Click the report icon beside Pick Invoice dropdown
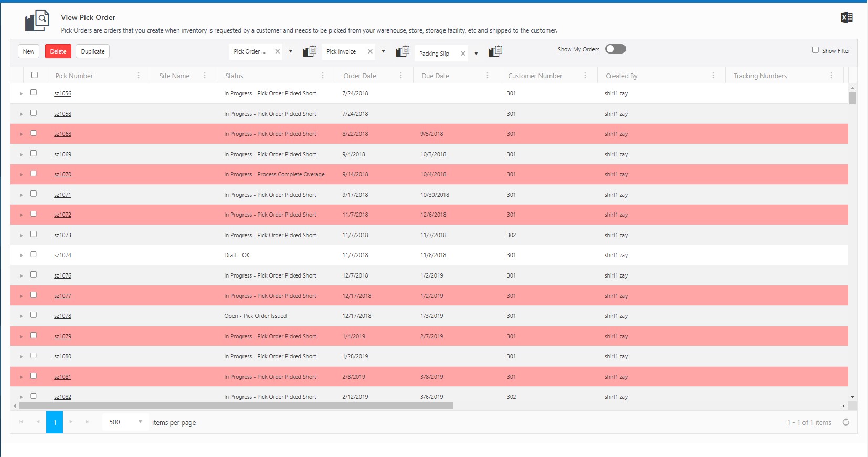 (403, 51)
